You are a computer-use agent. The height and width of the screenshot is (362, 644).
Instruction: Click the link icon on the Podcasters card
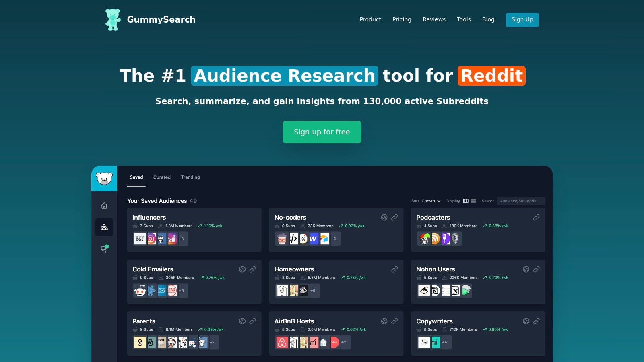point(537,217)
